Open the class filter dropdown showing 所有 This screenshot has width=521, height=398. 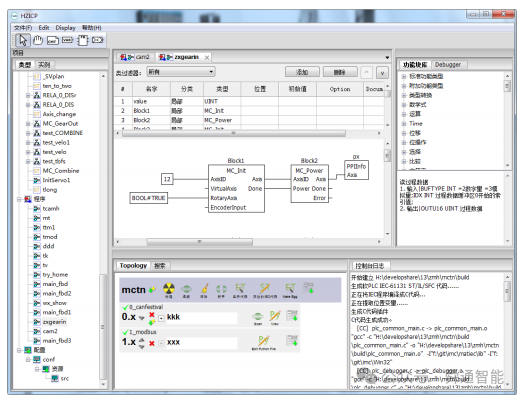coord(181,72)
